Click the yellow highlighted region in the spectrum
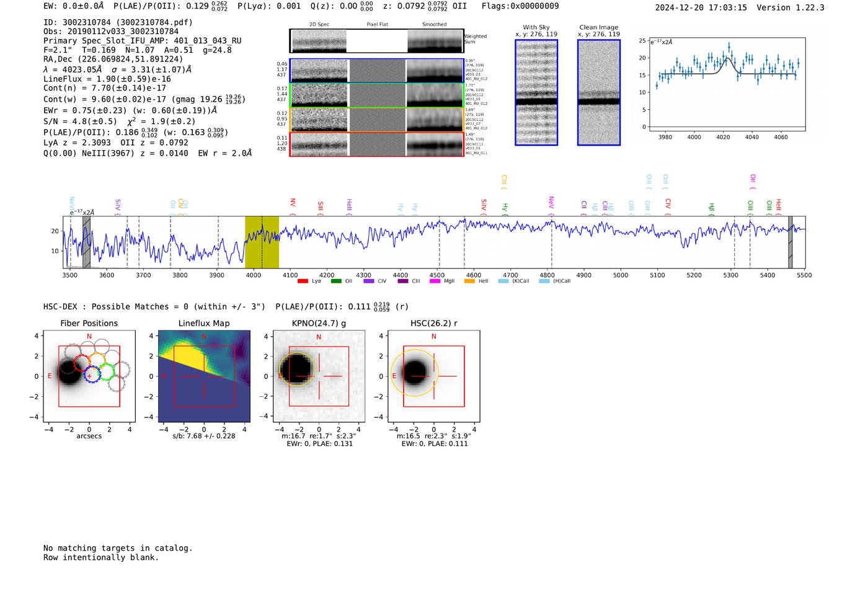The height and width of the screenshot is (591, 868). pos(262,242)
